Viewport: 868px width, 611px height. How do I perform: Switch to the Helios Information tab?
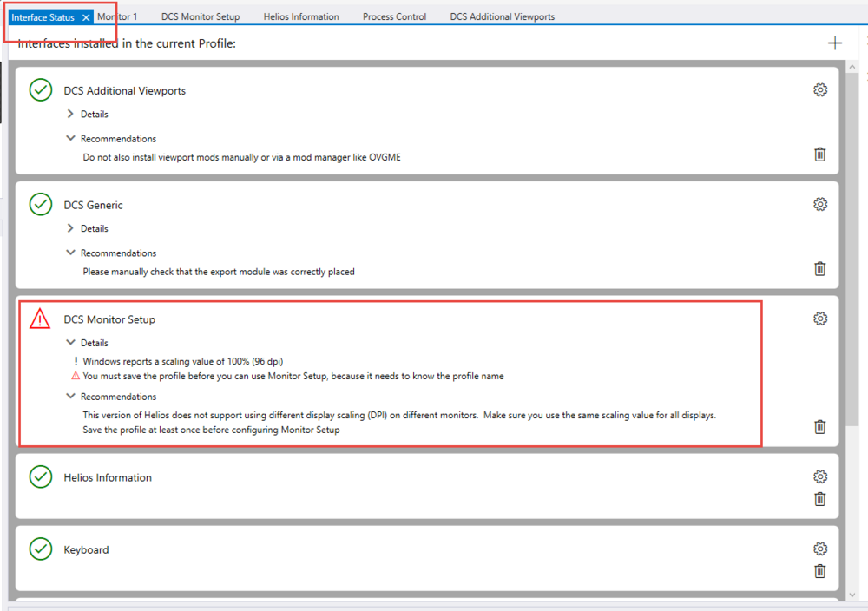301,16
